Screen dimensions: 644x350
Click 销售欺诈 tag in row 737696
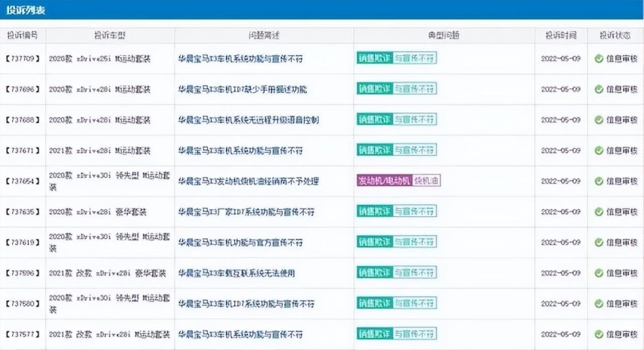coord(374,89)
